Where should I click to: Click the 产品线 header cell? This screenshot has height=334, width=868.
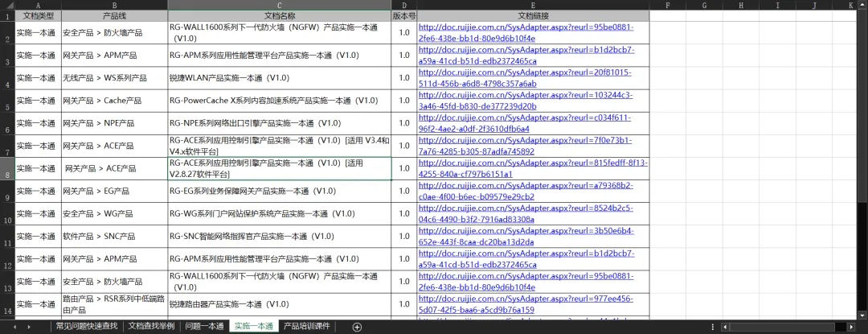(x=114, y=16)
